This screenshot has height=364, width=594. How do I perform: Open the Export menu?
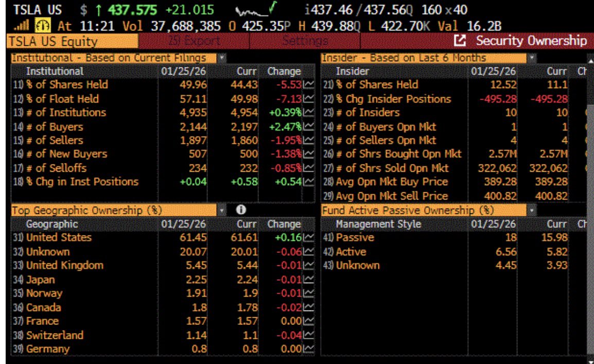click(194, 41)
